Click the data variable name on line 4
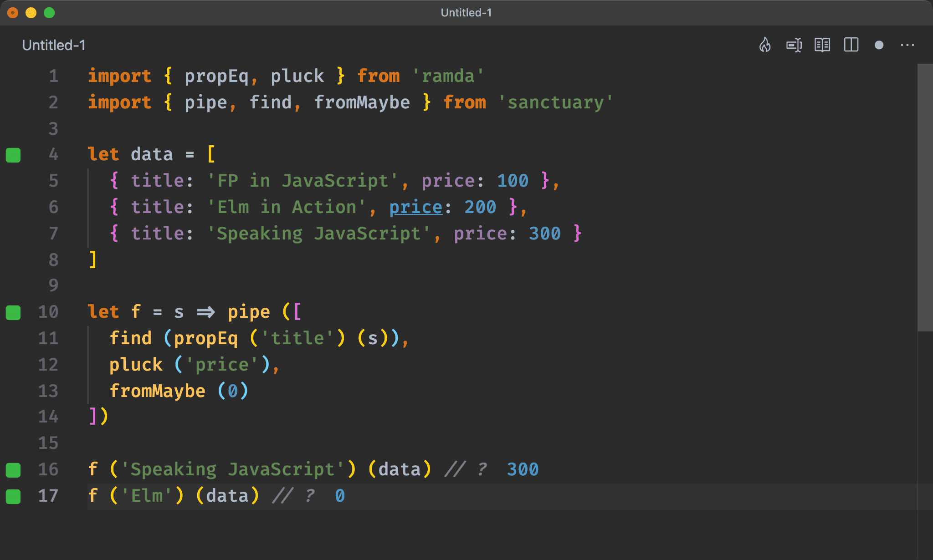The image size is (933, 560). [152, 154]
